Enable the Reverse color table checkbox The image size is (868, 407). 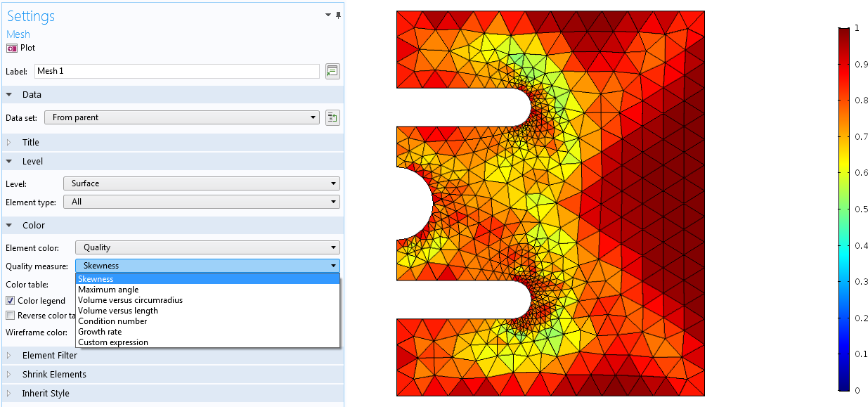click(x=11, y=316)
